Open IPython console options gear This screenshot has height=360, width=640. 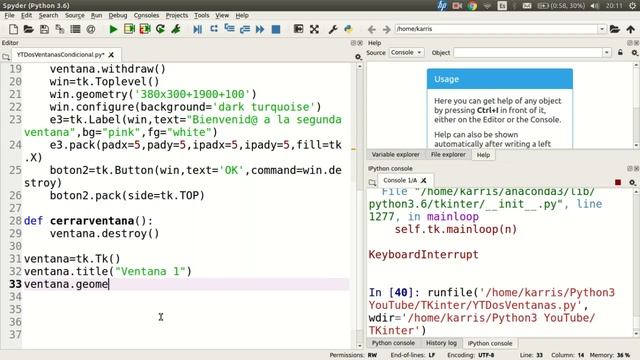[633, 182]
